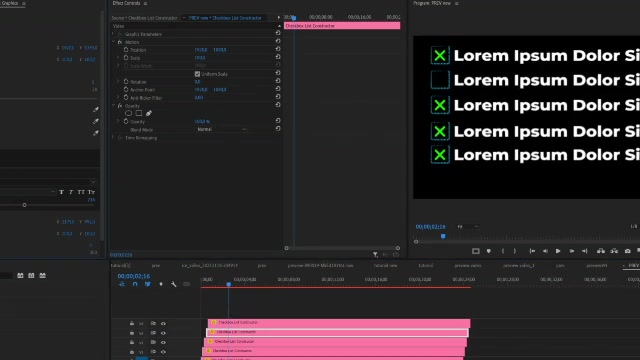Toggle sync lock on the top video track
This screenshot has width=640, height=360.
(153, 323)
